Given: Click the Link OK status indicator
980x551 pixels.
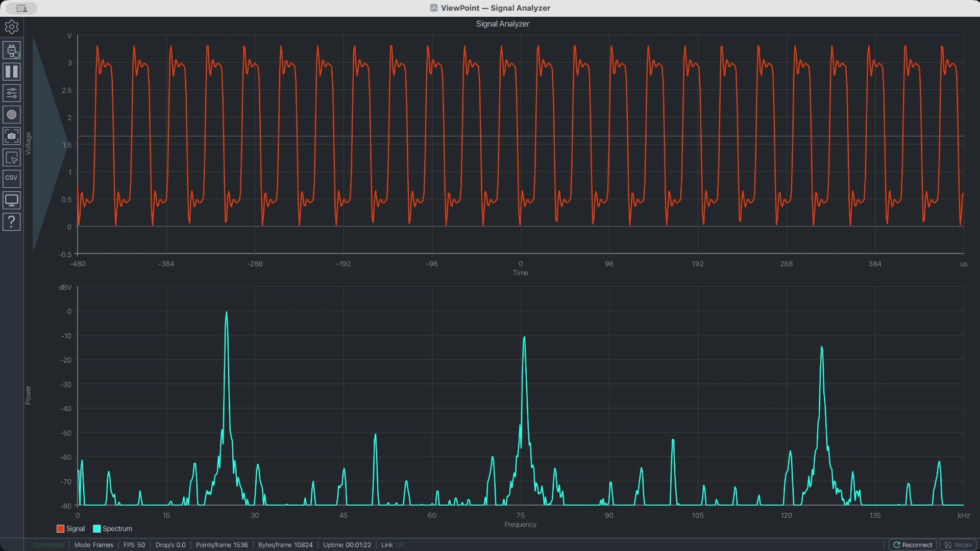Looking at the screenshot, I should [x=393, y=545].
